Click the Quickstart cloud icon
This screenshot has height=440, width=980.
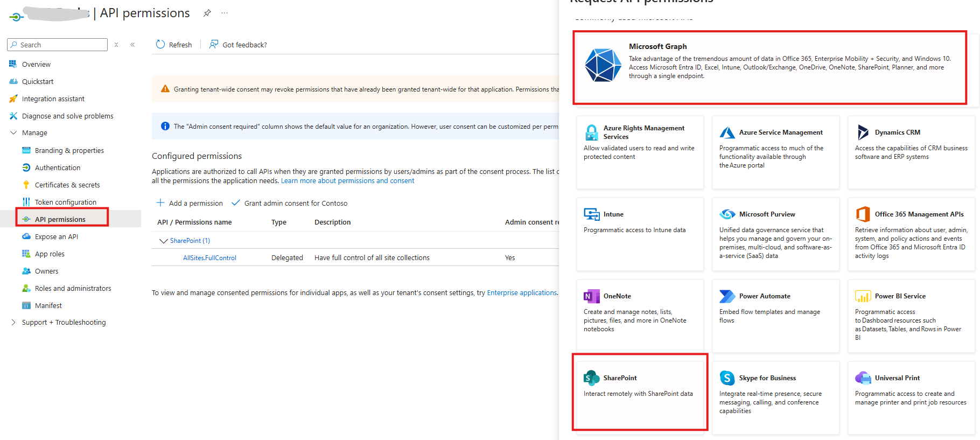[x=13, y=81]
